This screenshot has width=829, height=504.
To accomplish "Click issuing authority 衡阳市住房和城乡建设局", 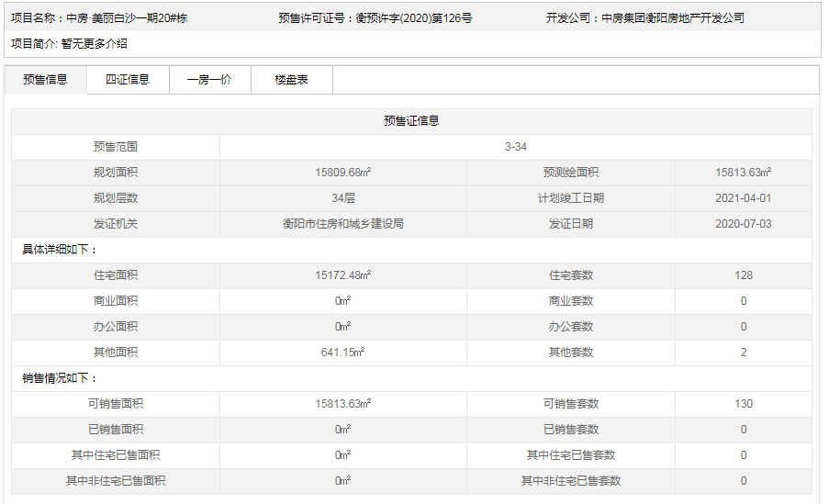I will [342, 224].
